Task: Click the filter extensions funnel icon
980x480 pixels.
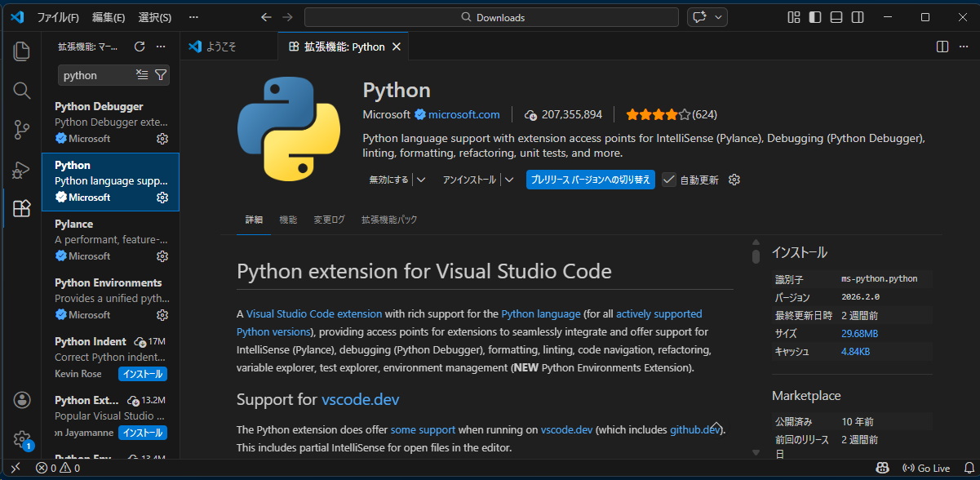Action: tap(161, 75)
